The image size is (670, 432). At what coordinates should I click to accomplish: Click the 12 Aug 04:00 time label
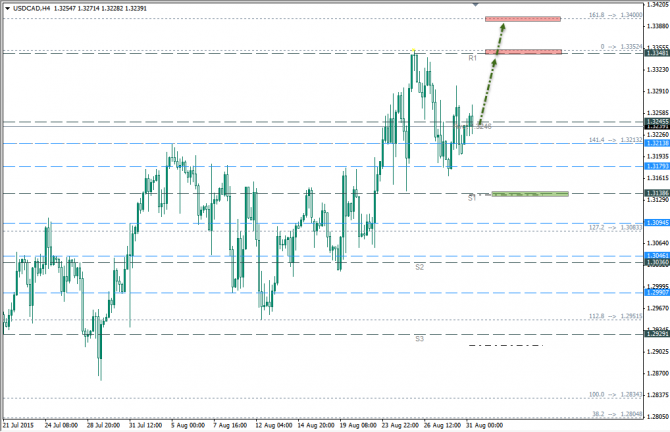(x=273, y=425)
